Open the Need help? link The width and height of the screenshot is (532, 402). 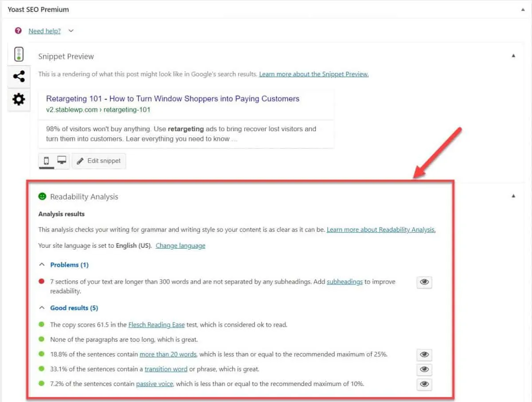coord(45,31)
